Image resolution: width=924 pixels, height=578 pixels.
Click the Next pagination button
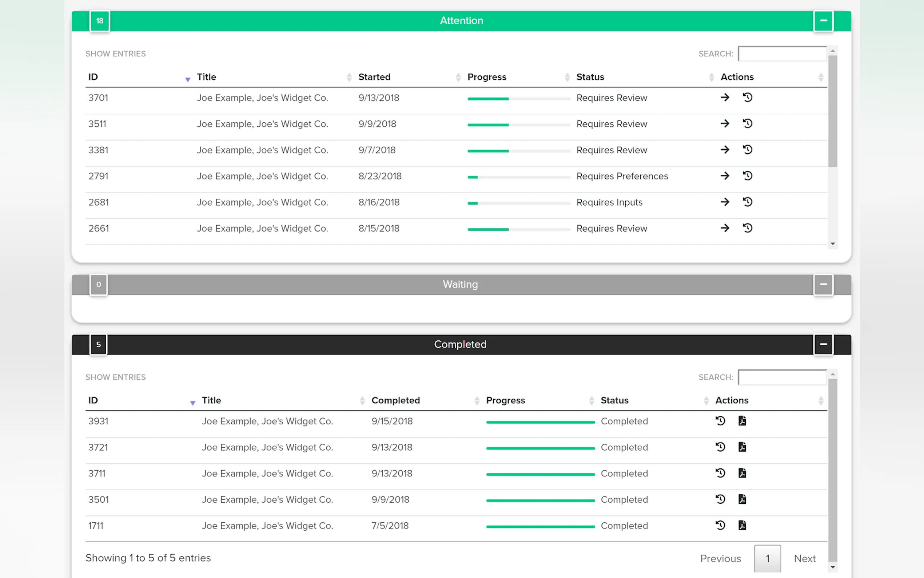tap(804, 558)
